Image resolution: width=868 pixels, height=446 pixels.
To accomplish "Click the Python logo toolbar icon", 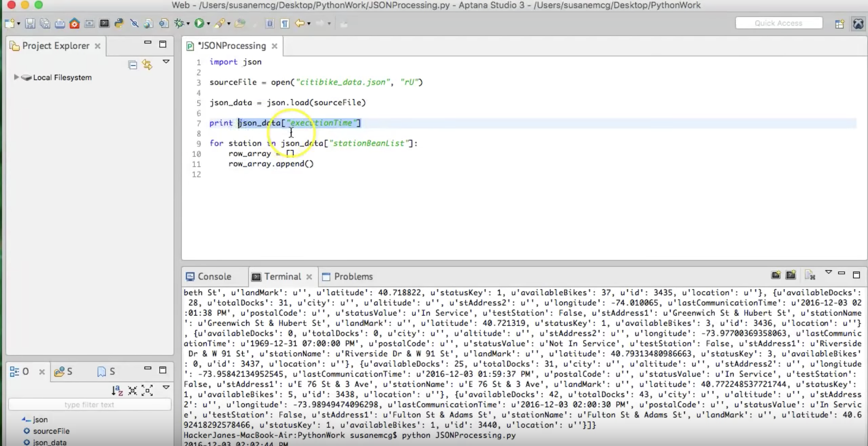I will point(119,23).
